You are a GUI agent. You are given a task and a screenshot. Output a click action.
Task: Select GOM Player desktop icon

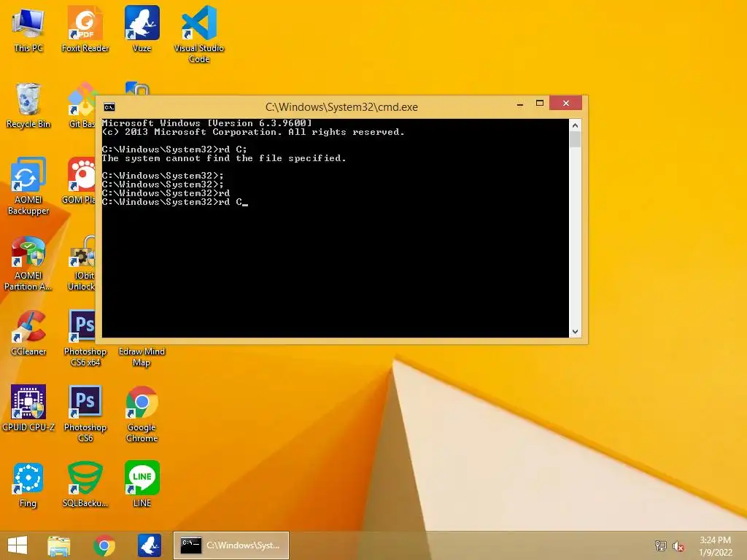(x=80, y=182)
